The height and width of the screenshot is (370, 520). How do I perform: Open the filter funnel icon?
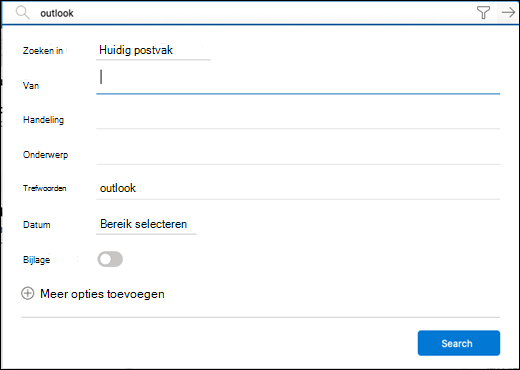483,13
